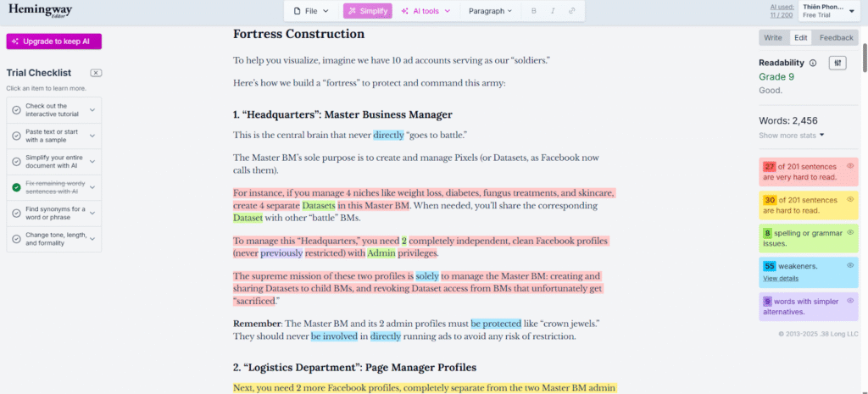
Task: Expand 'Simplify your entire document with AI'
Action: 92,162
